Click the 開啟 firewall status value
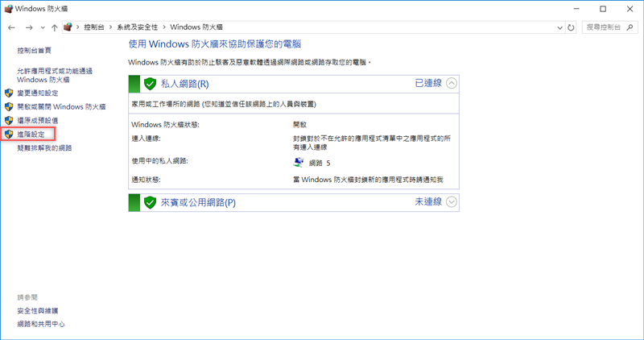644x340 pixels. click(x=299, y=125)
